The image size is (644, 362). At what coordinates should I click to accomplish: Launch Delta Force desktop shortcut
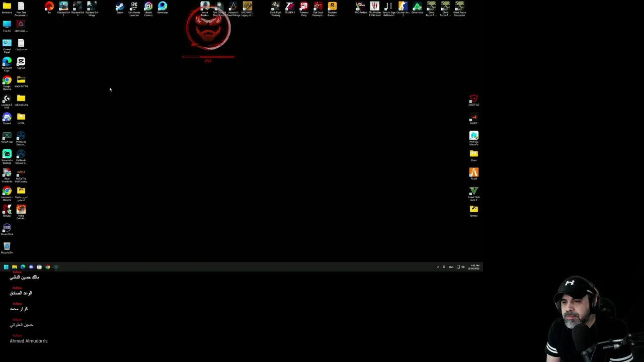pos(417,8)
